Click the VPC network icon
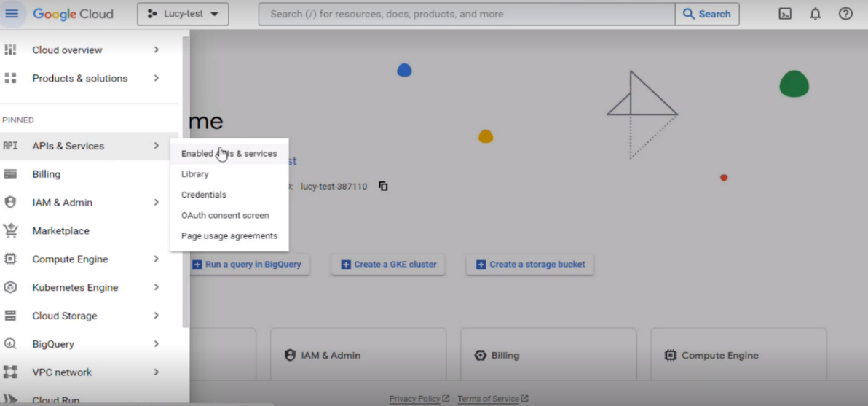Screen dimensions: 868x406 pyautogui.click(x=10, y=372)
